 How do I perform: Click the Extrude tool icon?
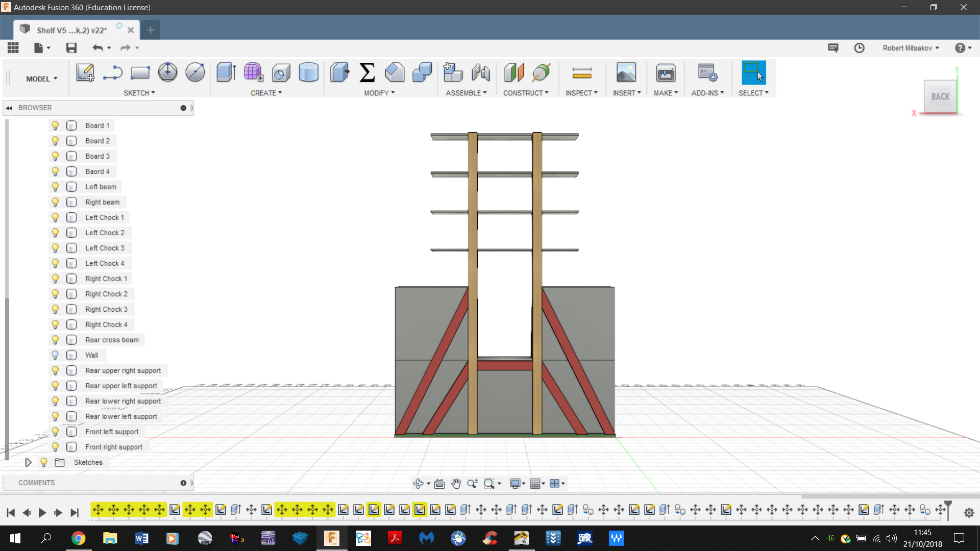click(226, 72)
